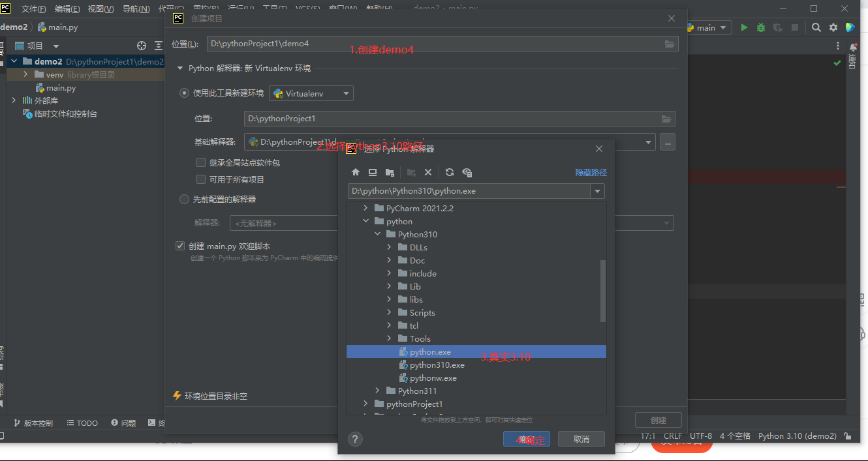Open the 版本控制 tool window
This screenshot has width=868, height=461.
33,423
